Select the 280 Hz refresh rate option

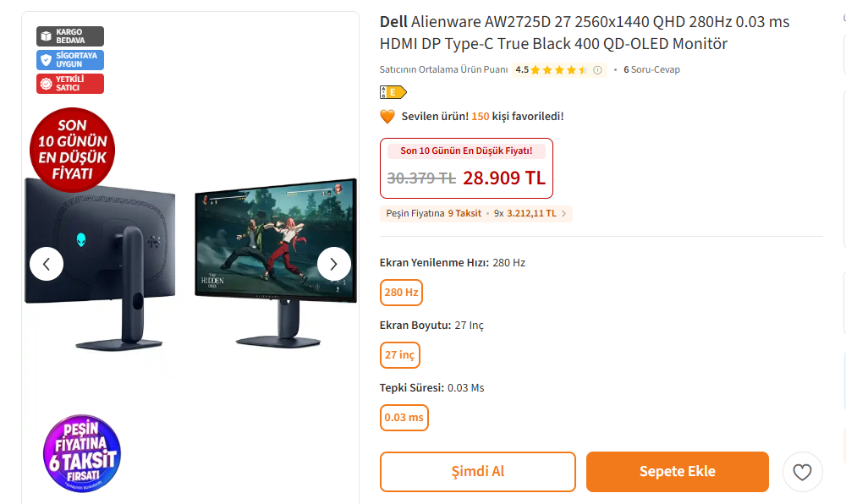tap(401, 293)
